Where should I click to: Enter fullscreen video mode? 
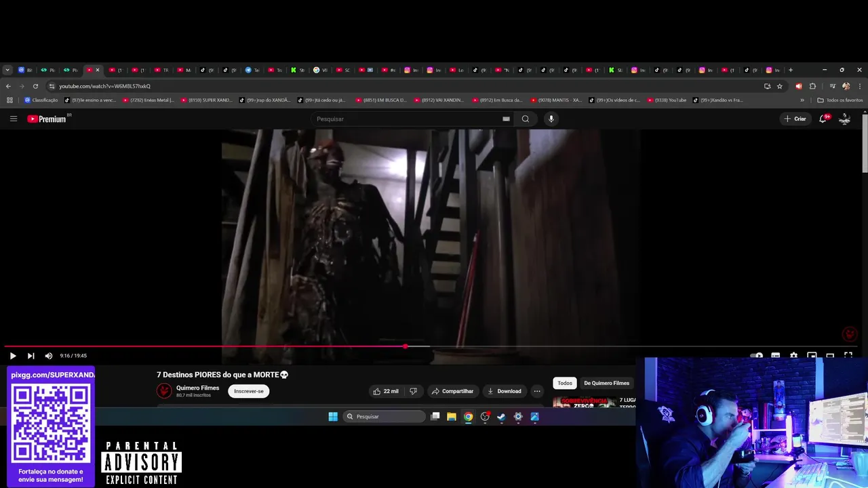848,355
